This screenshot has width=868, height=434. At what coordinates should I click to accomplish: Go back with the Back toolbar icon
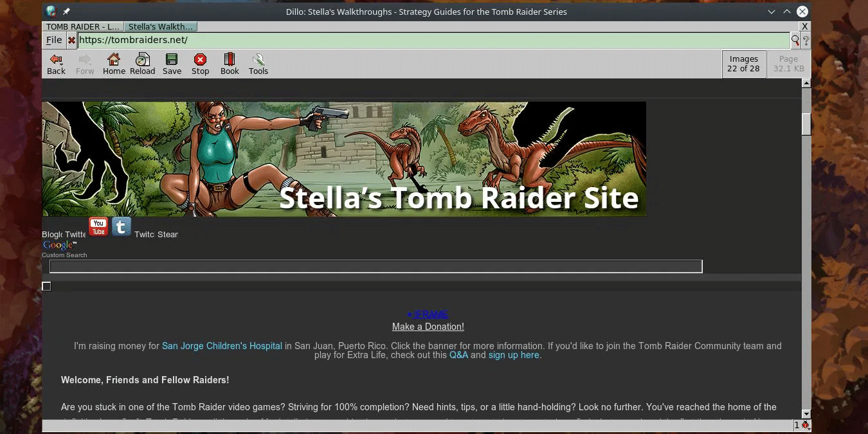pos(56,64)
